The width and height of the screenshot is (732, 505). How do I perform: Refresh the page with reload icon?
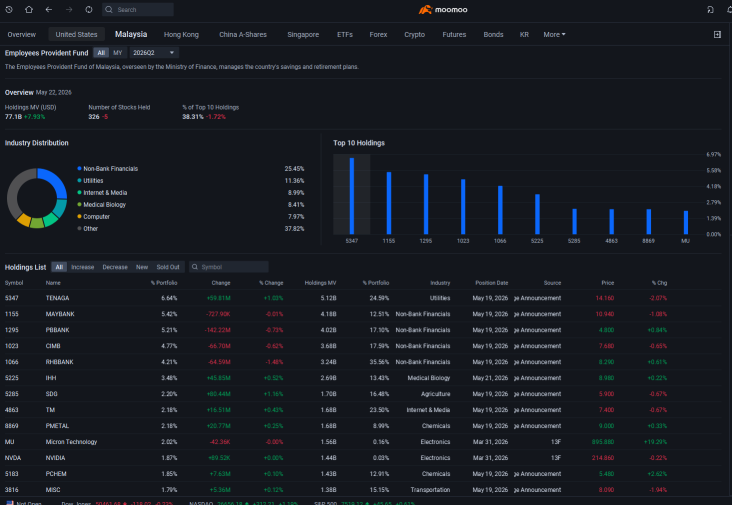tap(89, 9)
